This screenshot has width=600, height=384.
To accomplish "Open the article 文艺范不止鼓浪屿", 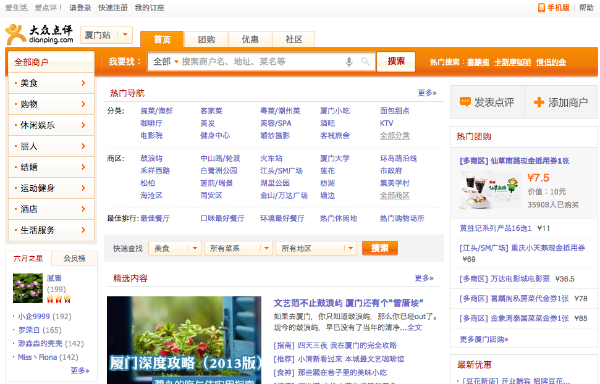I will 348,303.
